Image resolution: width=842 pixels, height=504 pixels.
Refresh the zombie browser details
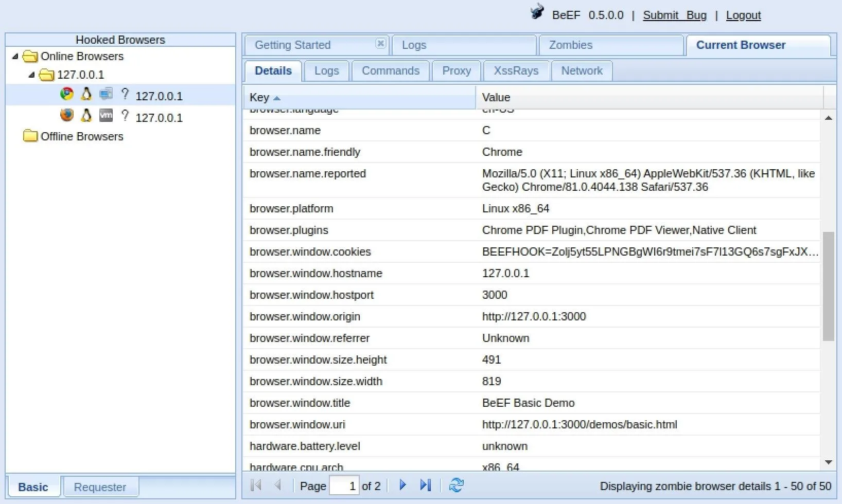tap(456, 485)
